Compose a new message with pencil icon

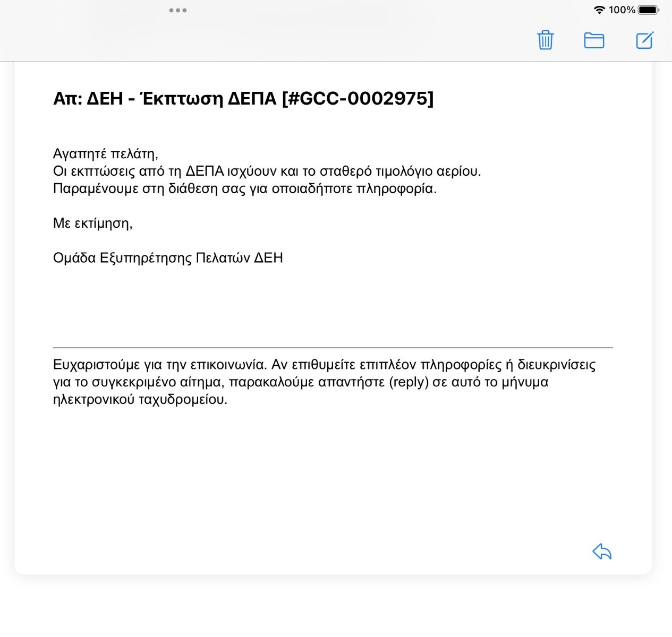click(644, 40)
